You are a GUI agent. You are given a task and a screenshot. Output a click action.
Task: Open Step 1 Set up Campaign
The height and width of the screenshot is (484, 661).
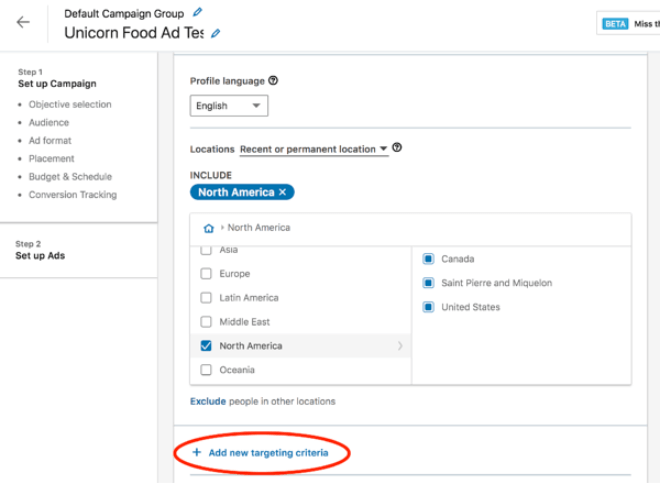pos(57,78)
